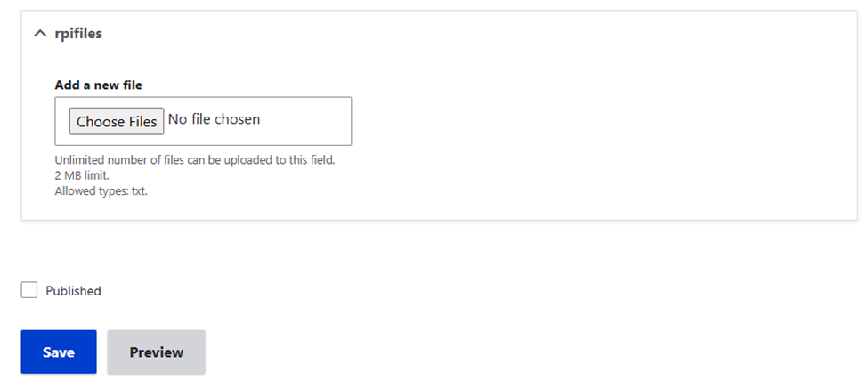Viewport: 868px width, 380px height.
Task: Click empty area inside the rpifiles panel
Action: pos(579,133)
